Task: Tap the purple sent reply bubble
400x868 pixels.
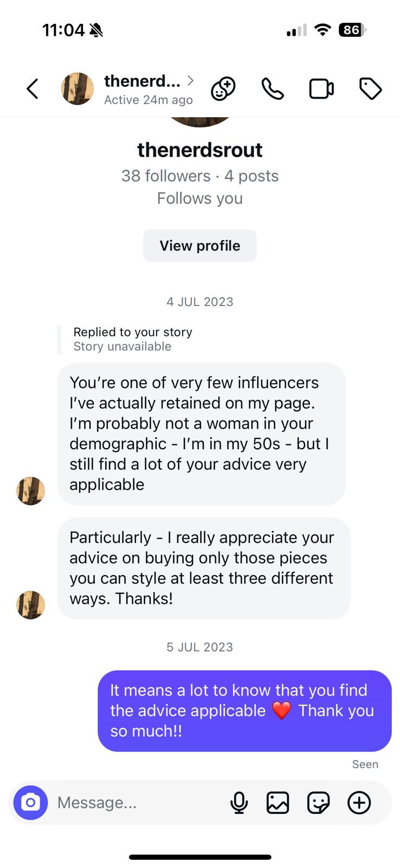Action: (x=244, y=711)
